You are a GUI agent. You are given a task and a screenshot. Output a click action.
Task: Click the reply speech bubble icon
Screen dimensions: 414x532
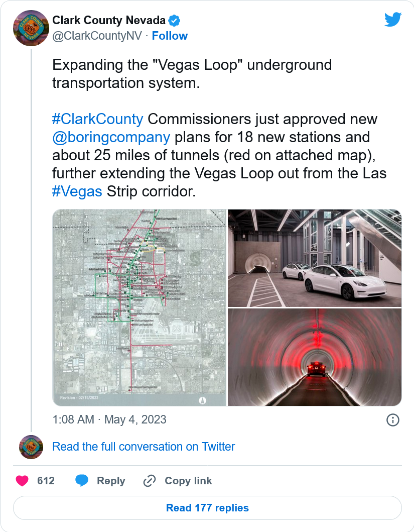82,481
